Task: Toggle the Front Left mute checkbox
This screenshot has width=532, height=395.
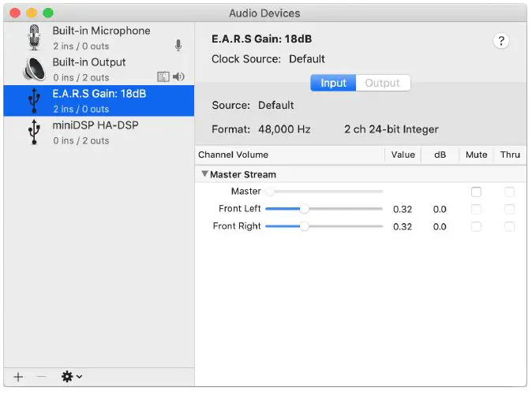Action: click(x=476, y=209)
